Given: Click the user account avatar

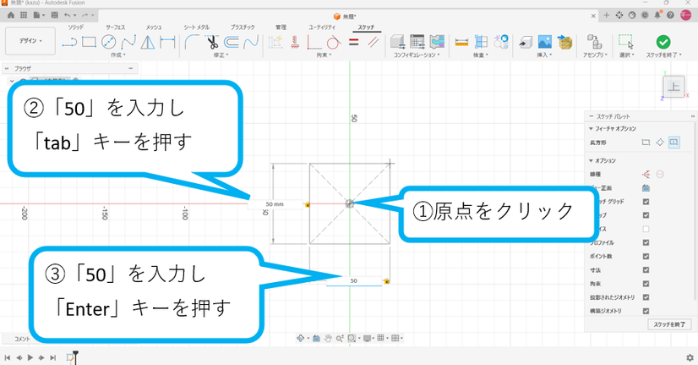Looking at the screenshot, I should (x=686, y=15).
